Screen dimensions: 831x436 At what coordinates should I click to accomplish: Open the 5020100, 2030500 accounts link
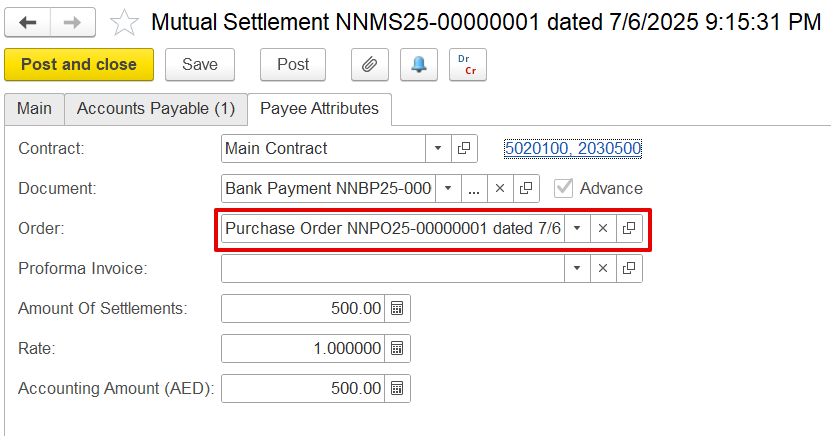pos(572,148)
